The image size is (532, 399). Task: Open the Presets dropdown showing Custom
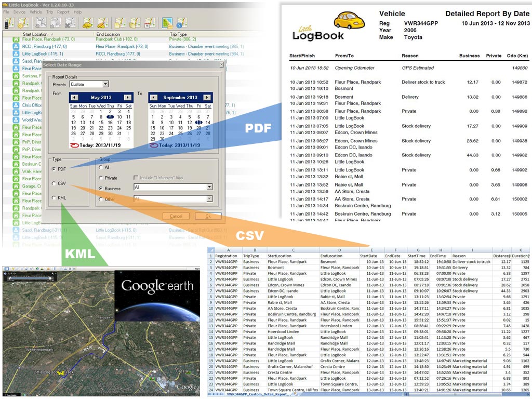coord(89,84)
